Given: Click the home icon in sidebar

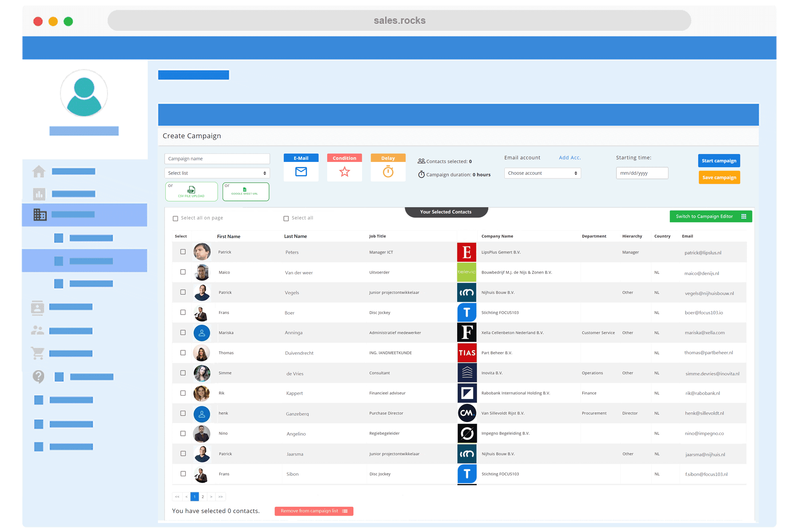Looking at the screenshot, I should click(x=39, y=171).
